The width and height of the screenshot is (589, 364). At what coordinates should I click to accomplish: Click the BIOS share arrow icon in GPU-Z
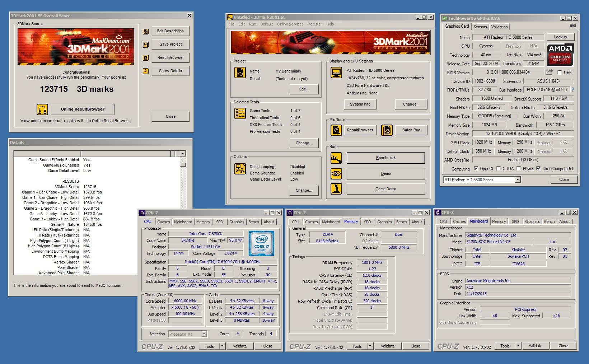[550, 72]
